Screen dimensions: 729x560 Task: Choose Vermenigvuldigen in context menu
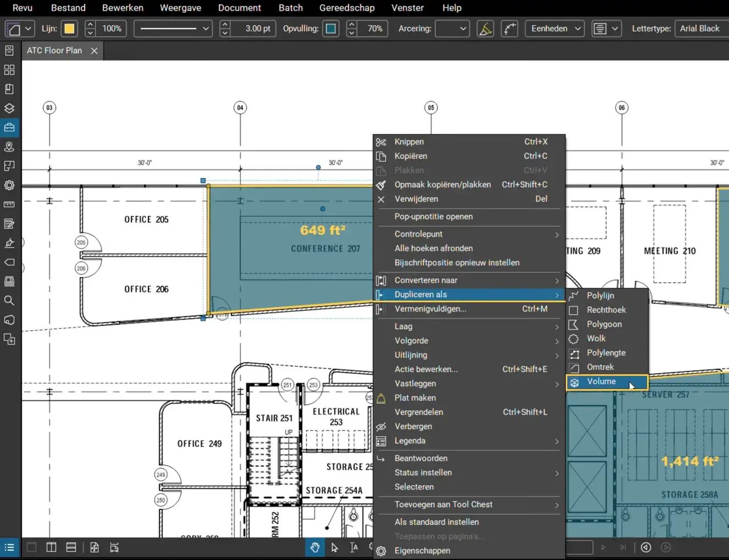[x=469, y=309]
